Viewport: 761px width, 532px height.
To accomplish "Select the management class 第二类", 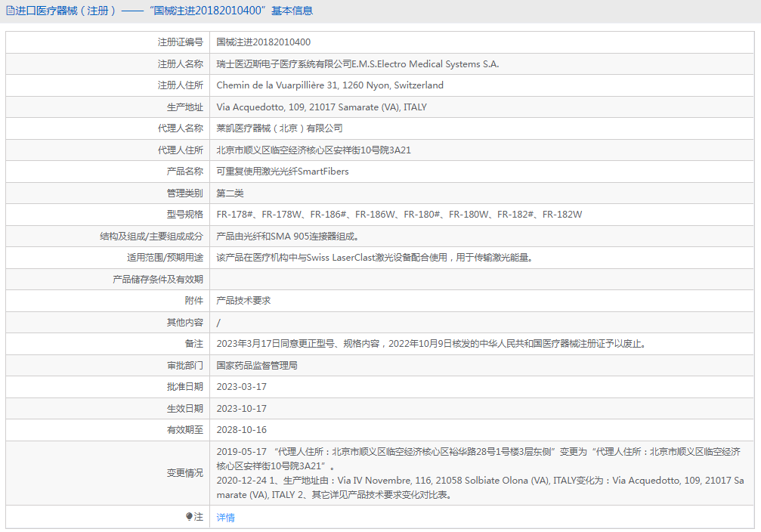I will tap(230, 193).
